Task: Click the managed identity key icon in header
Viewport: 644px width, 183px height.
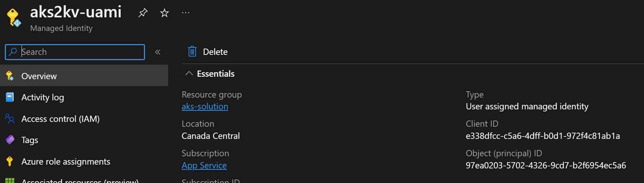Action: (14, 17)
